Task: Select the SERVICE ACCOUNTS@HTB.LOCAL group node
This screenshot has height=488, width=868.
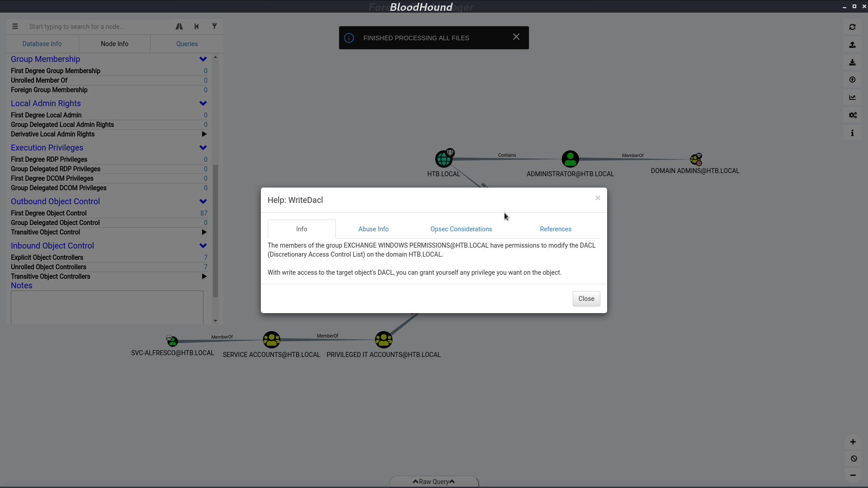Action: click(x=272, y=340)
